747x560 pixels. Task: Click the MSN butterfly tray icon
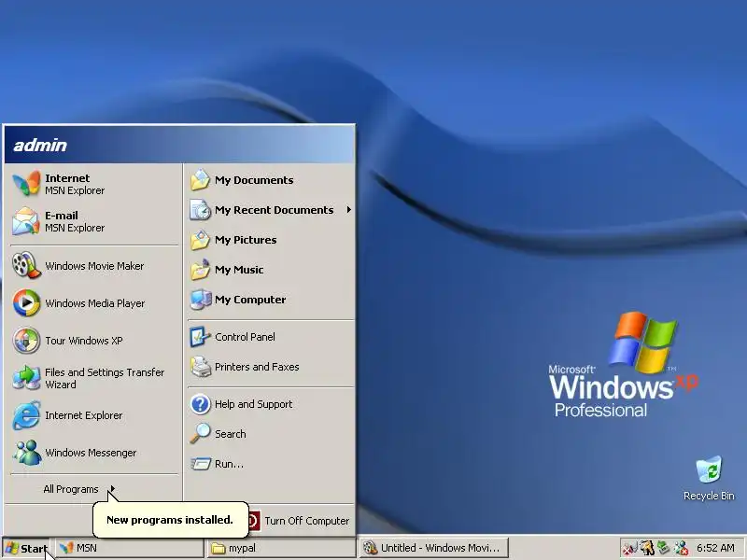629,549
